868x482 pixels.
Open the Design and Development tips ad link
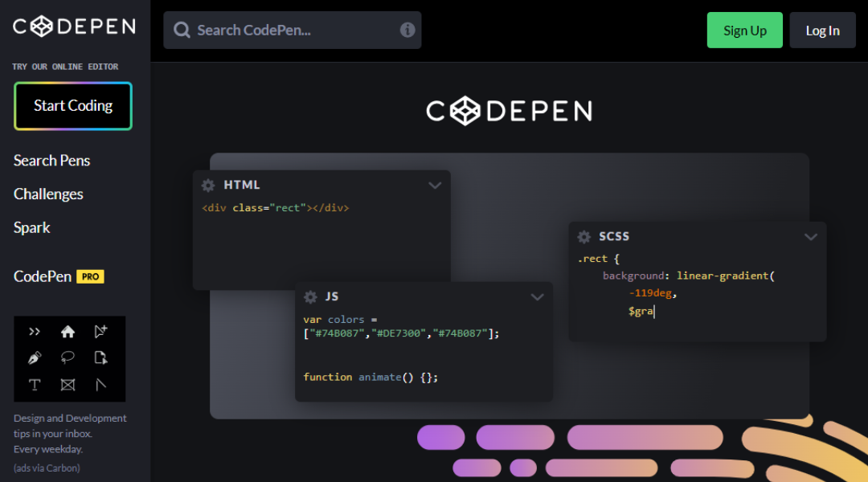(70, 434)
